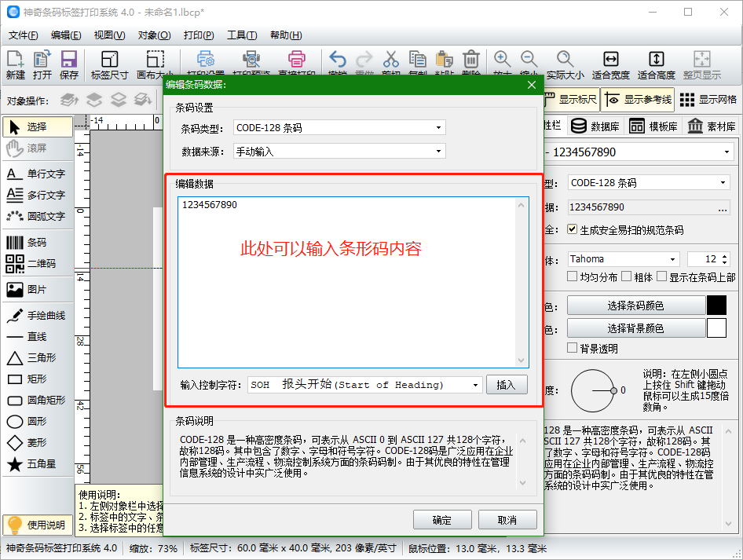Toggle 显示网格 grid display
Image resolution: width=743 pixels, height=560 pixels.
click(708, 100)
